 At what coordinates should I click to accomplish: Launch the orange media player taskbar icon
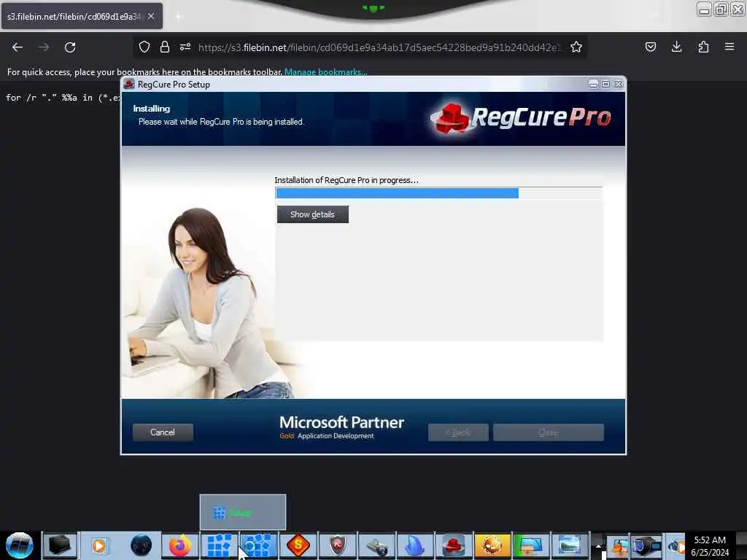tap(99, 545)
